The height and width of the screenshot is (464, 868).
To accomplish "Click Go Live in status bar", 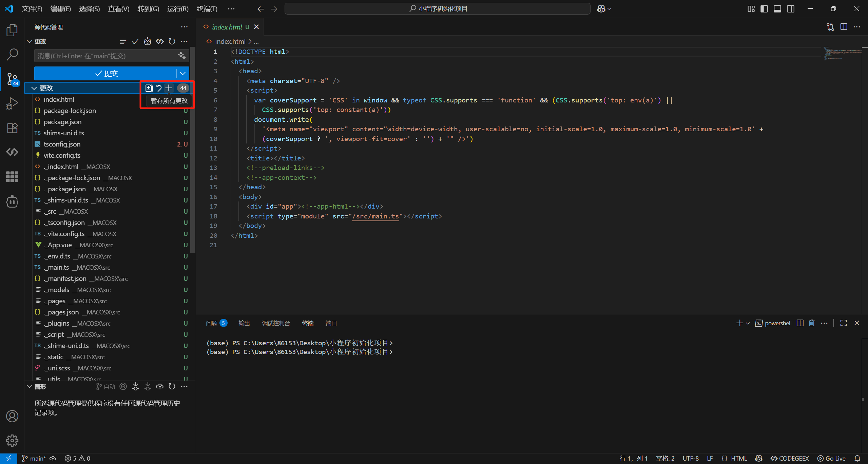I will coord(831,458).
